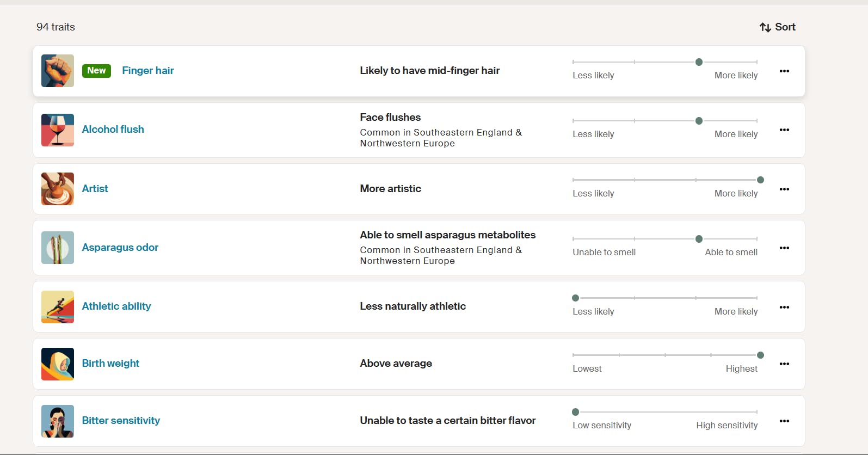This screenshot has height=455, width=868.
Task: Click the green New badge
Action: click(96, 71)
